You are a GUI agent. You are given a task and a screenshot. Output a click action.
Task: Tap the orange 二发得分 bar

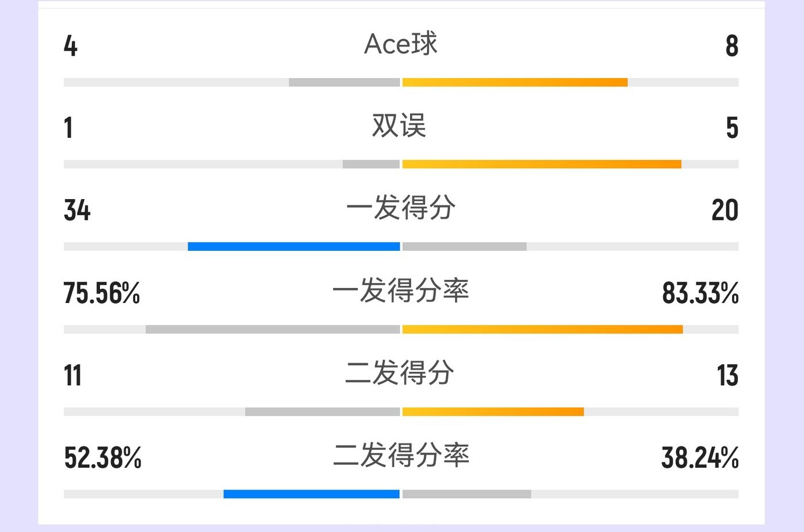click(x=493, y=411)
